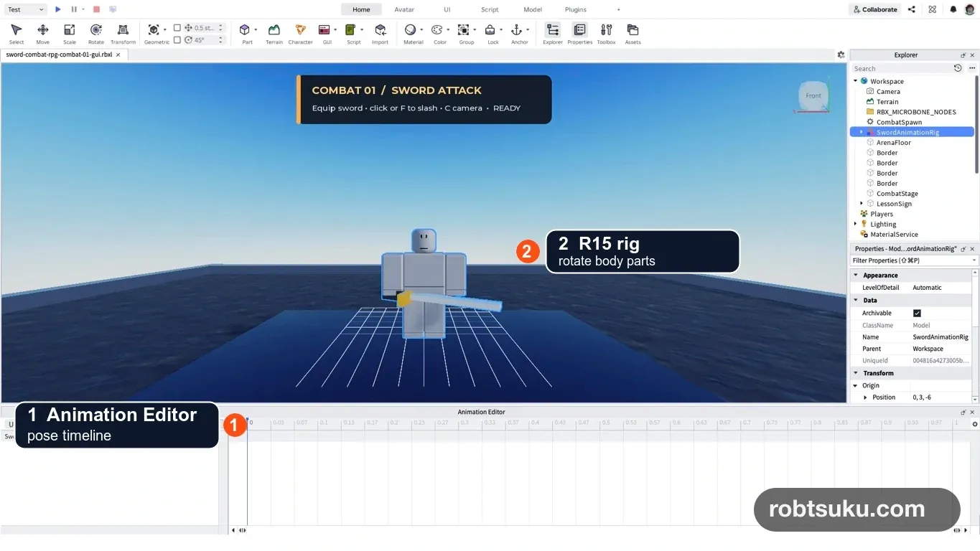Image resolution: width=980 pixels, height=551 pixels.
Task: Open the Test mode dropdown
Action: (x=26, y=9)
